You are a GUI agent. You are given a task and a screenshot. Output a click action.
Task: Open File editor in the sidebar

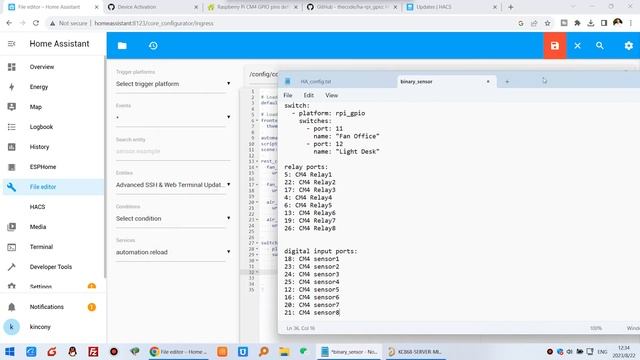point(53,187)
